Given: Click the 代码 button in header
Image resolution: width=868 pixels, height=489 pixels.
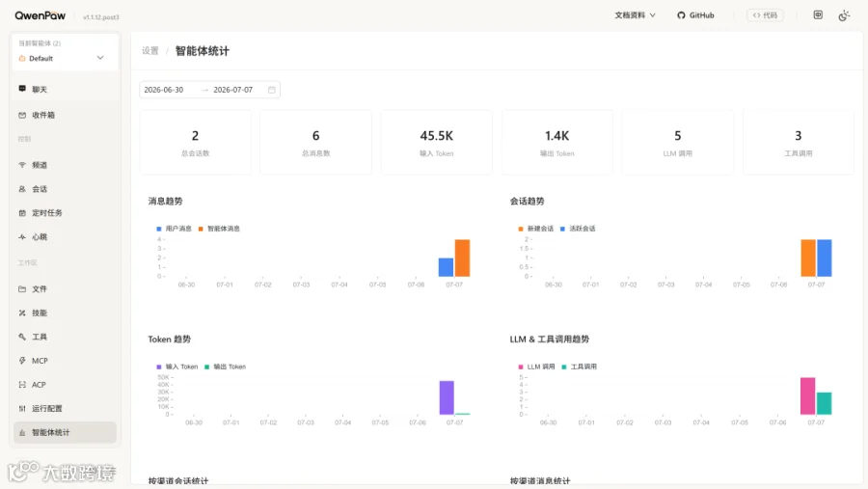Looking at the screenshot, I should 765,15.
